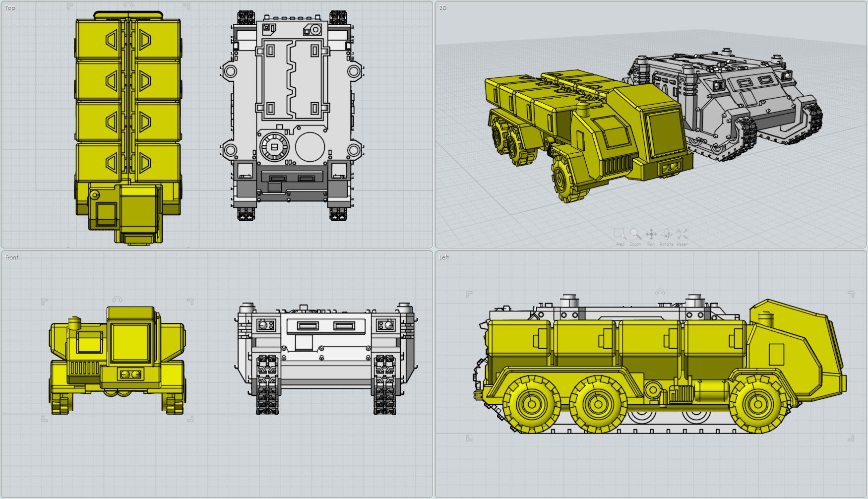The image size is (868, 499).
Task: Click top-left corner scale handle in Top view
Action: [x=70, y=7]
